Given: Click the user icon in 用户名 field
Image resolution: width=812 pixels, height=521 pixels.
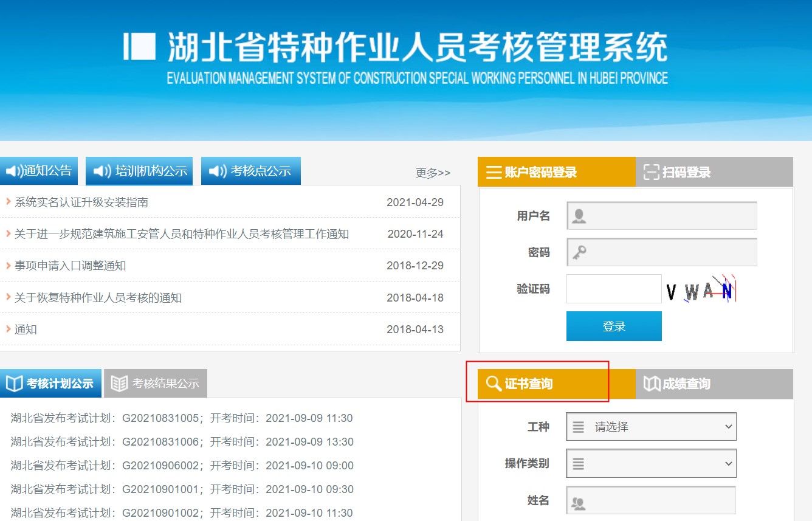Looking at the screenshot, I should (x=579, y=216).
